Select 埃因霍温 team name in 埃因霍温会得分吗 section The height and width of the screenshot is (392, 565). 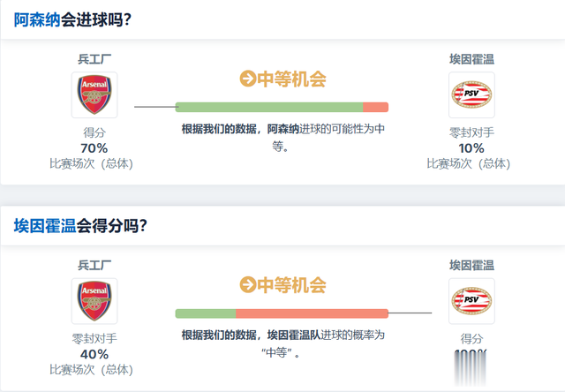[x=471, y=265]
